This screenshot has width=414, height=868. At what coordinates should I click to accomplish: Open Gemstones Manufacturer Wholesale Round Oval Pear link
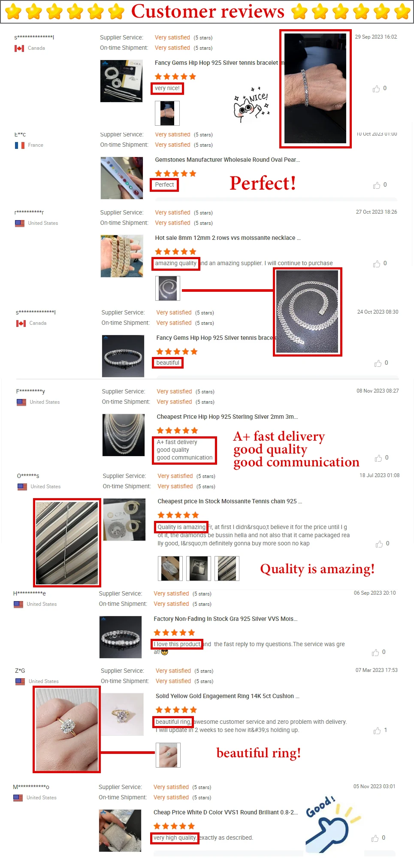click(x=227, y=160)
